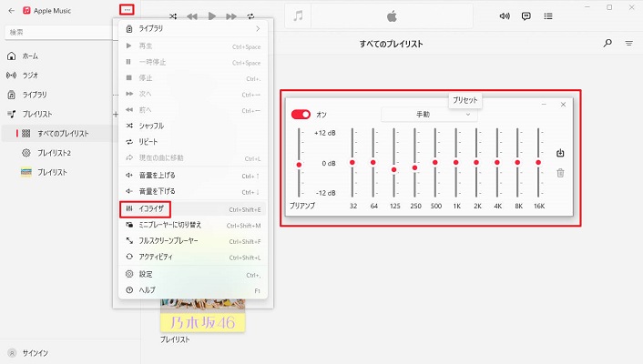Click the 250 Hz band slider handle
Image resolution: width=643 pixels, height=364 pixels.
pyautogui.click(x=414, y=167)
